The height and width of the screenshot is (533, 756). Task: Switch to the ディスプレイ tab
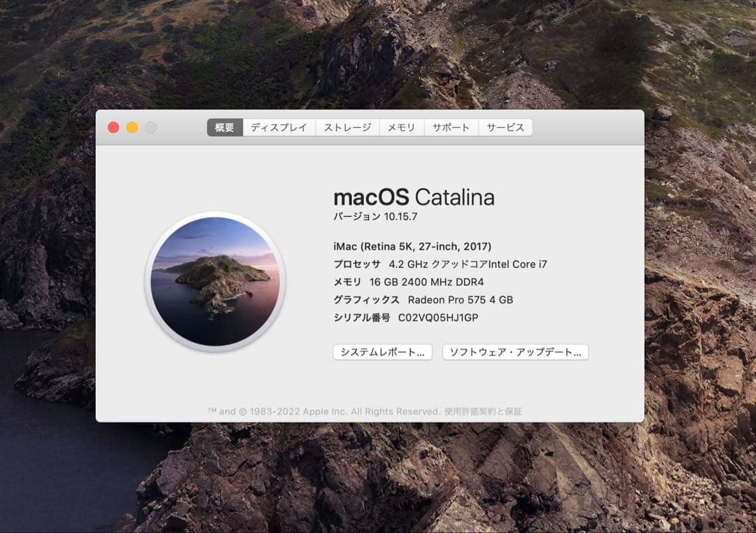(279, 127)
